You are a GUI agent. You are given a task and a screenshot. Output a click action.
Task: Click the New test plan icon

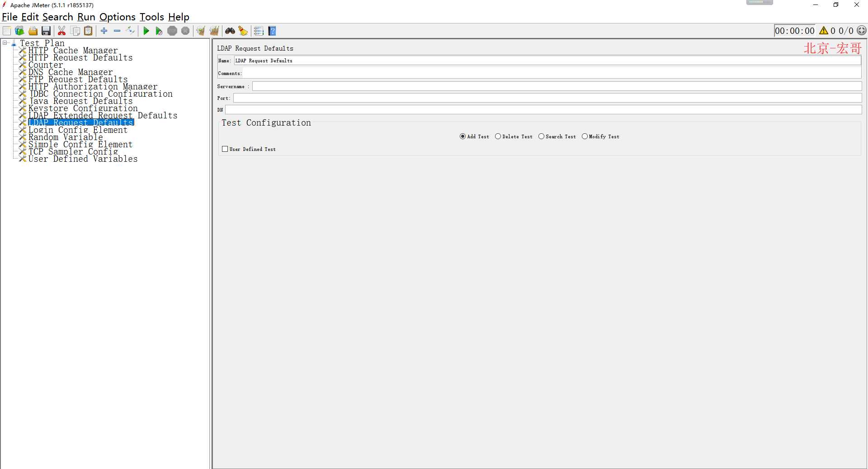click(7, 31)
